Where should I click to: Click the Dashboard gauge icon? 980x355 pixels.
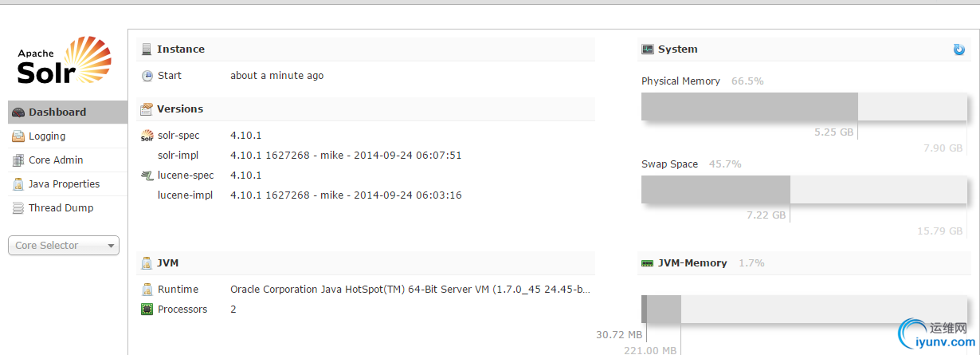point(18,112)
